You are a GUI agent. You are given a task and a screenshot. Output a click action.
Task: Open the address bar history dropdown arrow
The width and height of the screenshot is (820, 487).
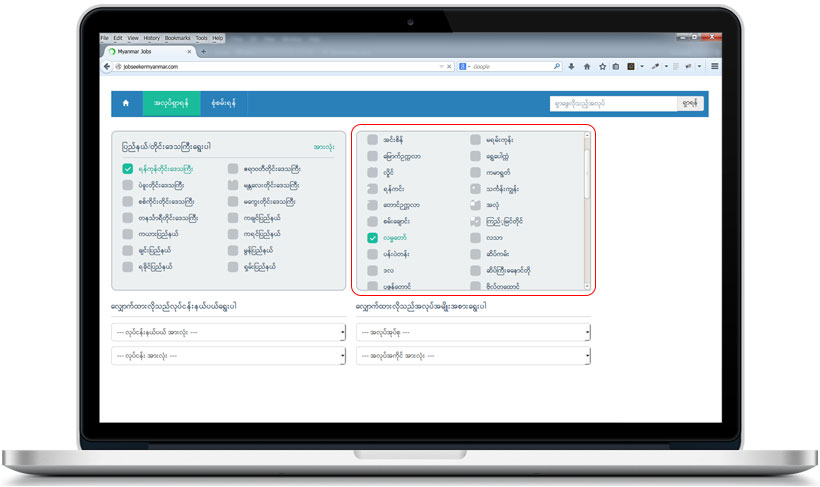(441, 66)
